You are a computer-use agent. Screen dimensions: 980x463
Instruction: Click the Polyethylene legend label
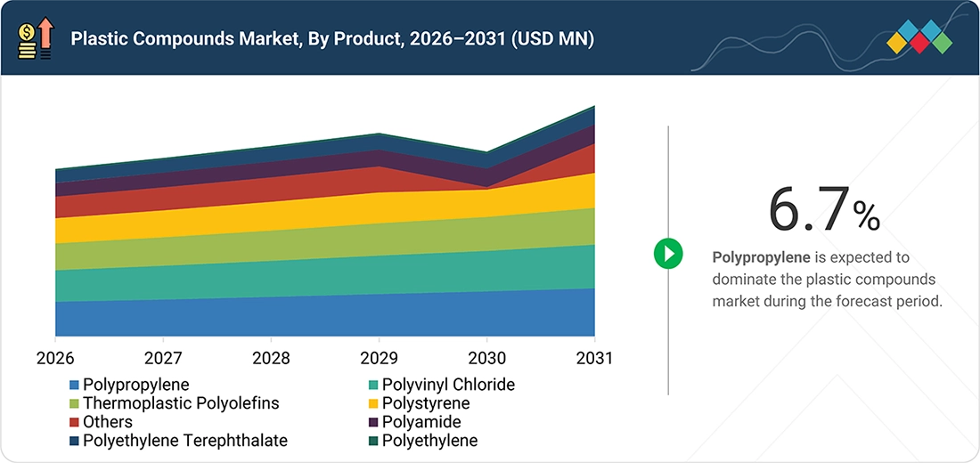[429, 441]
